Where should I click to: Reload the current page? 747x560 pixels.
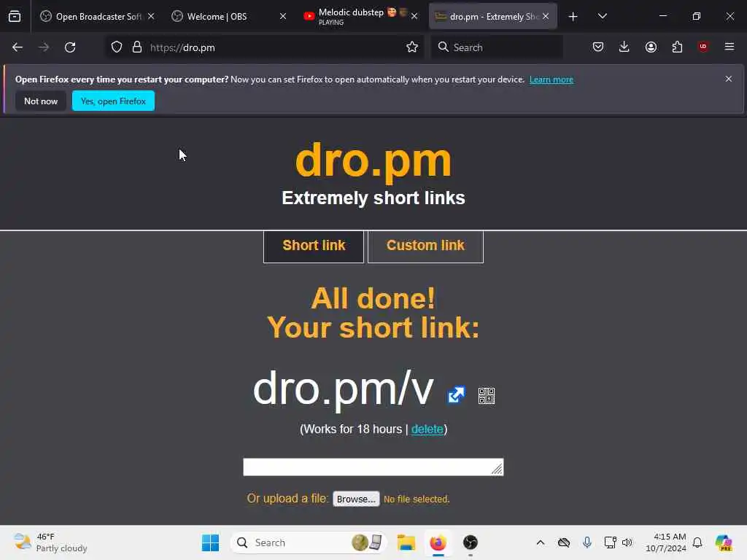(70, 47)
